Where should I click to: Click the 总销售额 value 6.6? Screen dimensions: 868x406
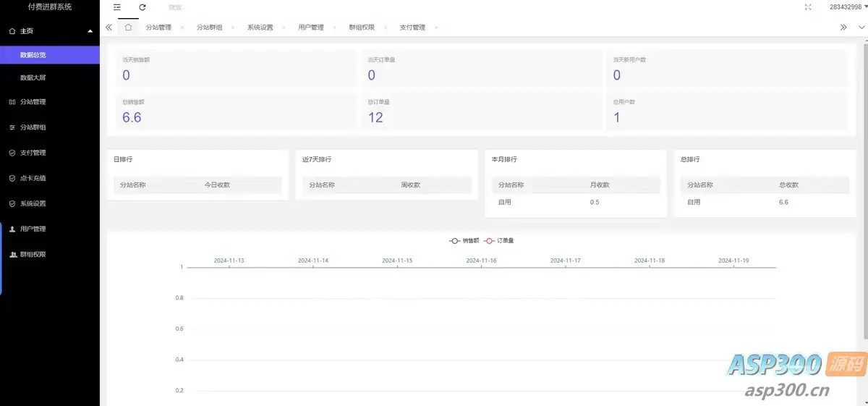tap(132, 117)
